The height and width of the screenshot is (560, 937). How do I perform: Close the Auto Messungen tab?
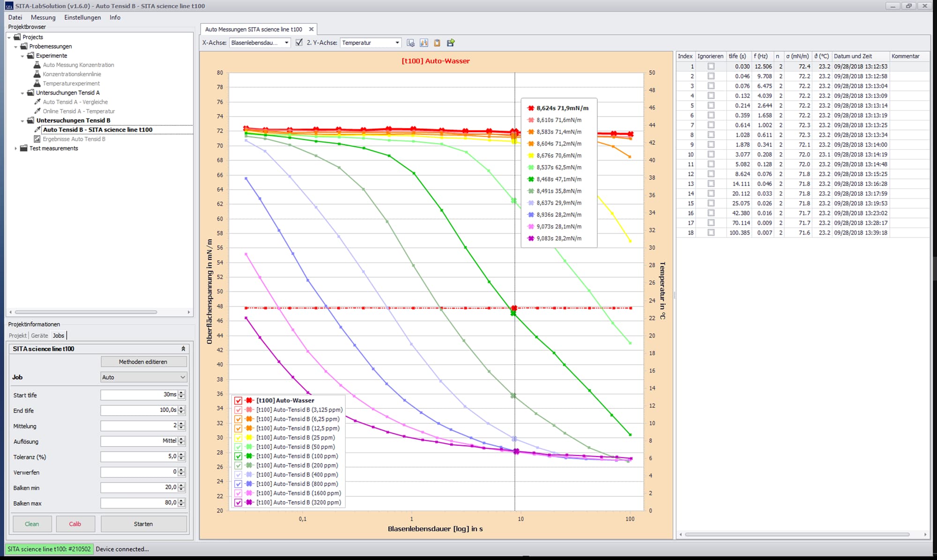pos(311,29)
